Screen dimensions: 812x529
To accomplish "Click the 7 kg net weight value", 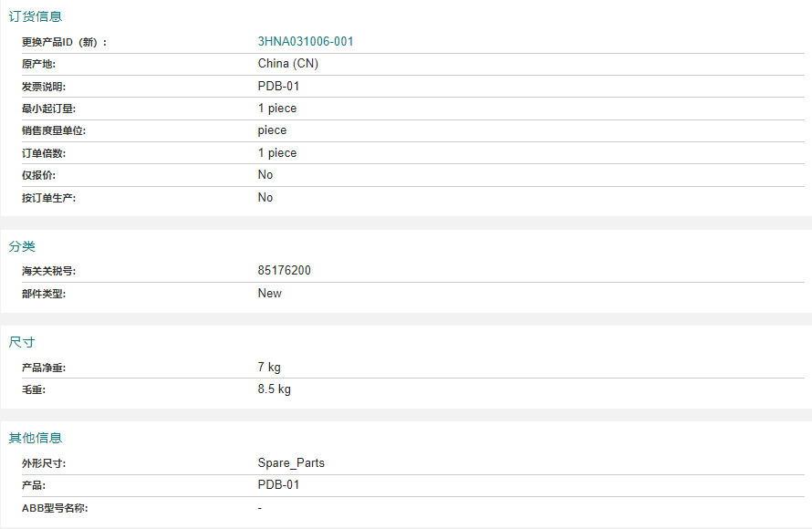I will pyautogui.click(x=269, y=367).
